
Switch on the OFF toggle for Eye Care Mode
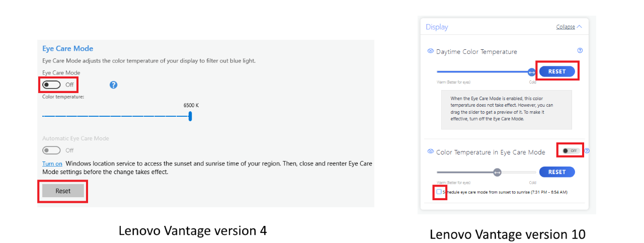point(571,150)
